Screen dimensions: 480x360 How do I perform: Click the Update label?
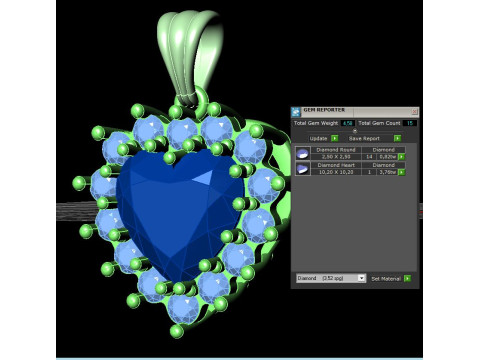[x=318, y=138]
